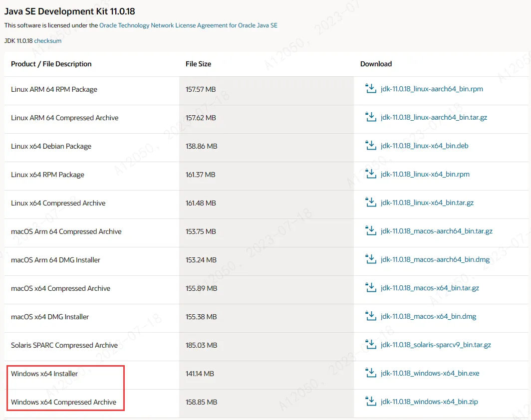Click the 158.85 MB file size cell

click(266, 404)
